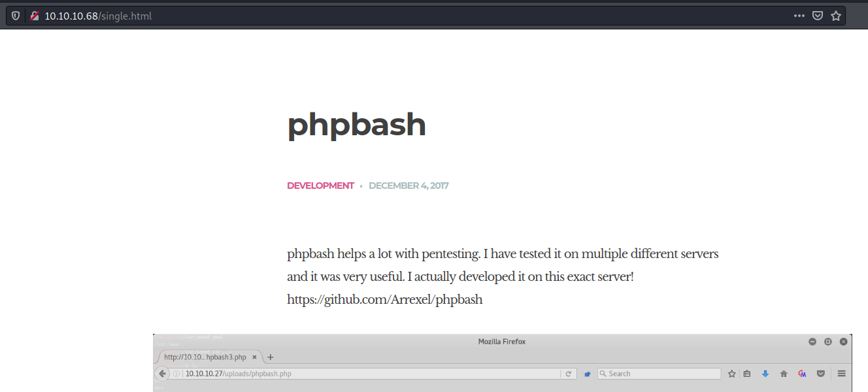
Task: Click the github.com/Arrexel/phpbash URL text
Action: click(384, 300)
